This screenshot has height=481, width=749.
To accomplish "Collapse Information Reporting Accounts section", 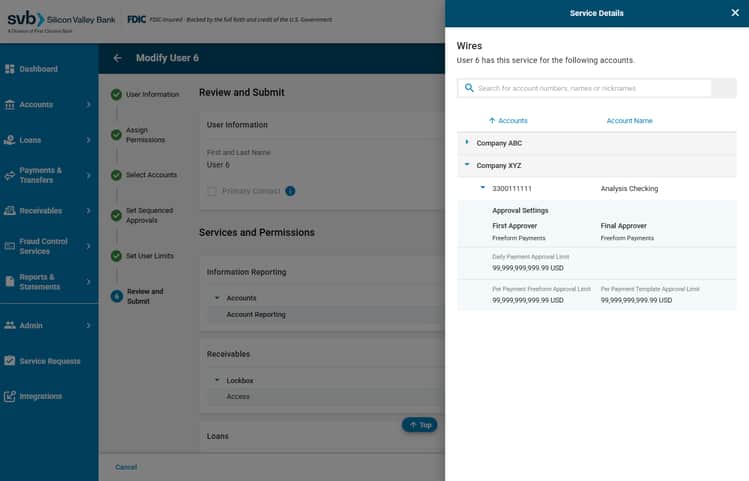I will tap(217, 298).
